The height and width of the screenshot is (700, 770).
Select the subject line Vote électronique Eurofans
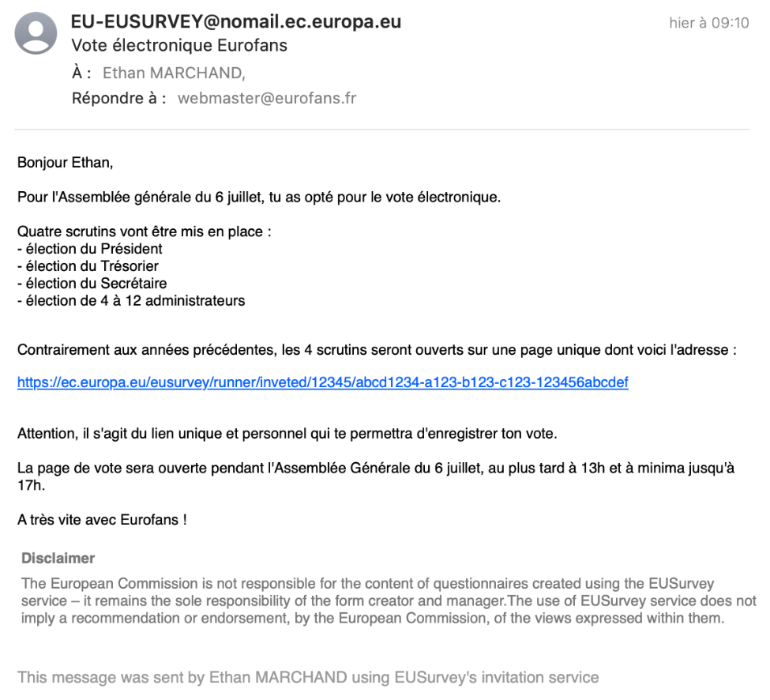pos(179,46)
